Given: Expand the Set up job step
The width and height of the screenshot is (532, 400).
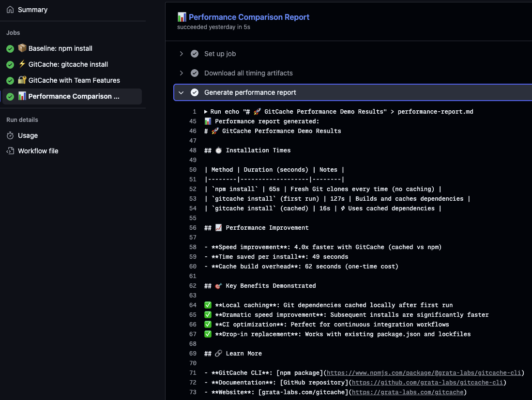Looking at the screenshot, I should point(182,54).
